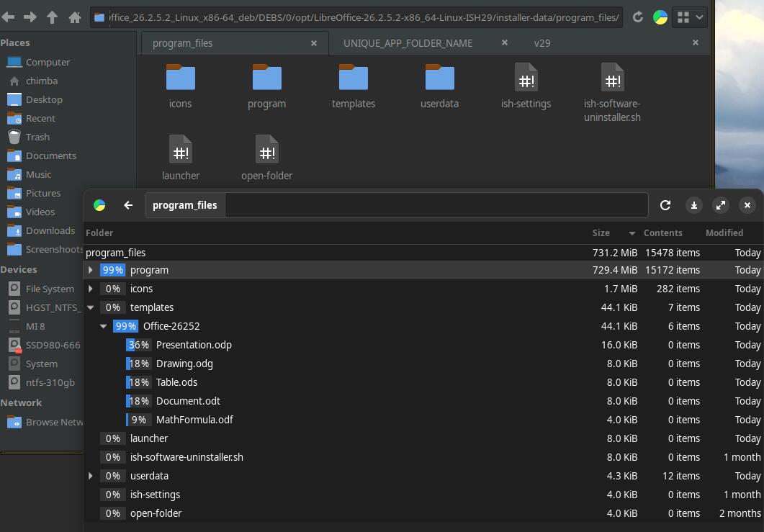Select open-folder row in usage list
Screen dimensions: 764x532
point(423,513)
